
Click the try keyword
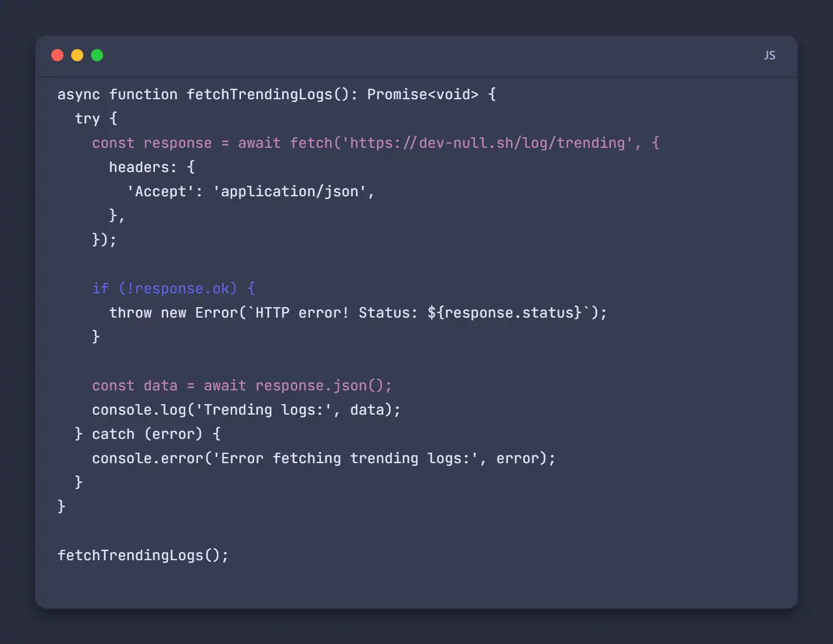coord(87,119)
